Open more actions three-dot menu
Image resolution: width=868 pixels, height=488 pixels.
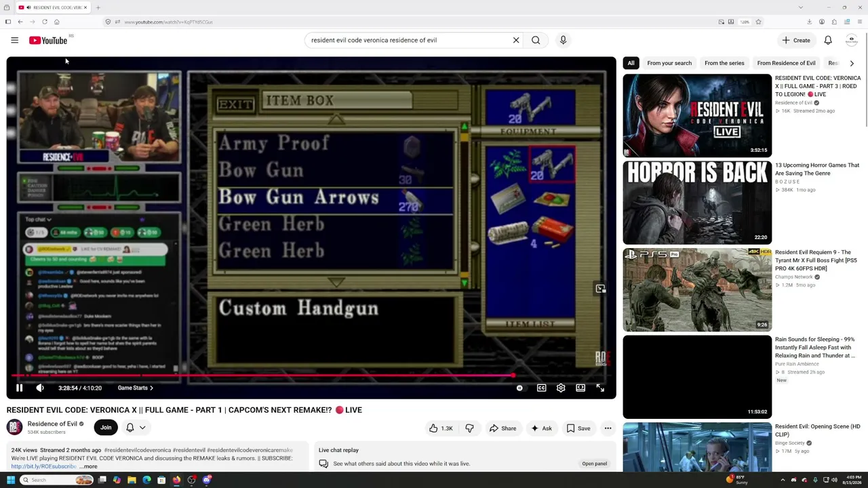coord(608,428)
